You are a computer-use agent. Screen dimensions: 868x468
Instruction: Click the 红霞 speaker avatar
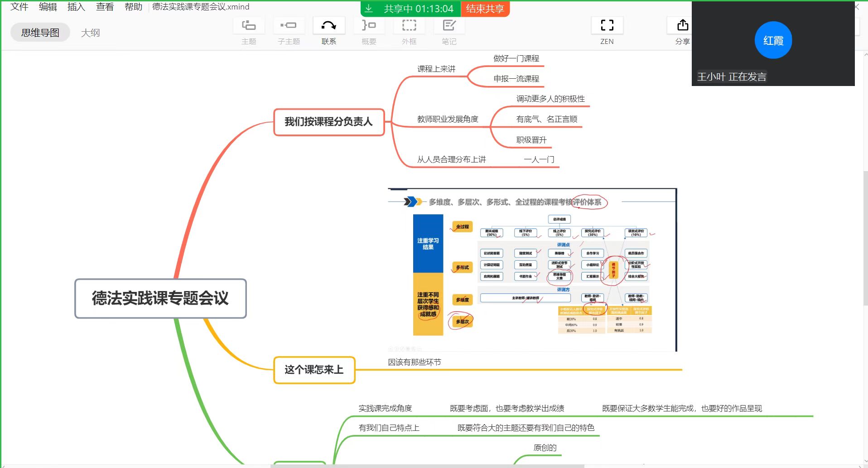pyautogui.click(x=773, y=40)
